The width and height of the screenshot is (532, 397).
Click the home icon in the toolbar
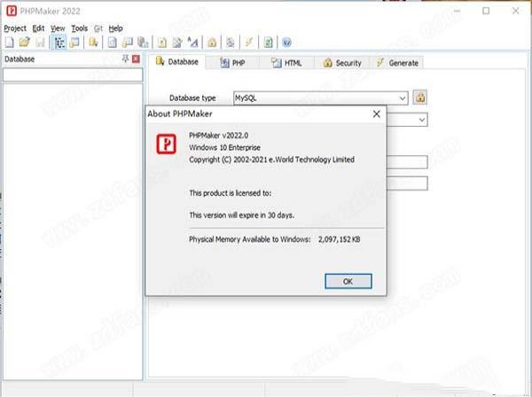coord(212,42)
